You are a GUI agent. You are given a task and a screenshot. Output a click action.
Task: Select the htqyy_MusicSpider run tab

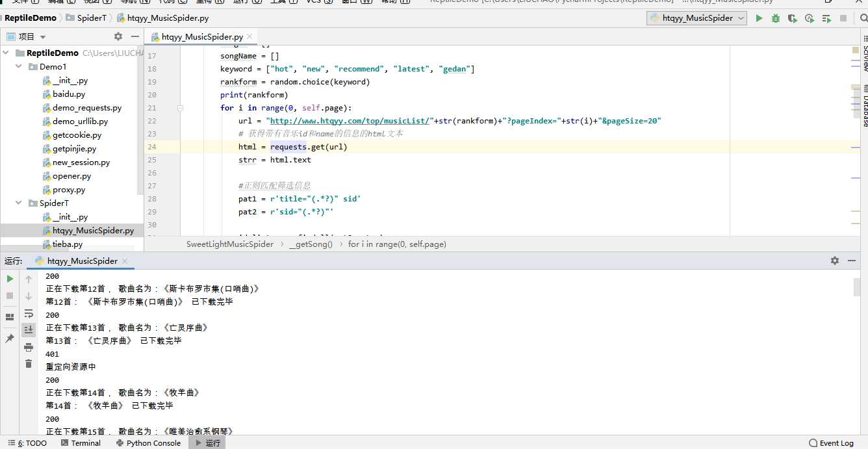[x=82, y=261]
